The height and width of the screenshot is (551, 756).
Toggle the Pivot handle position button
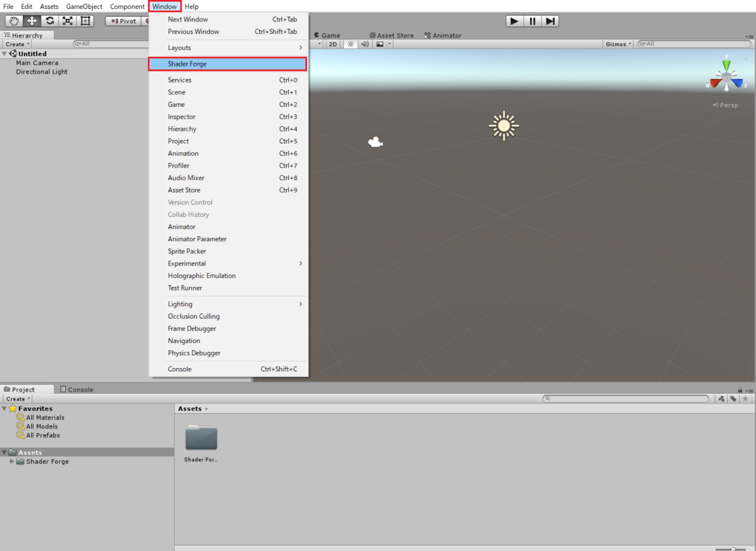(123, 21)
